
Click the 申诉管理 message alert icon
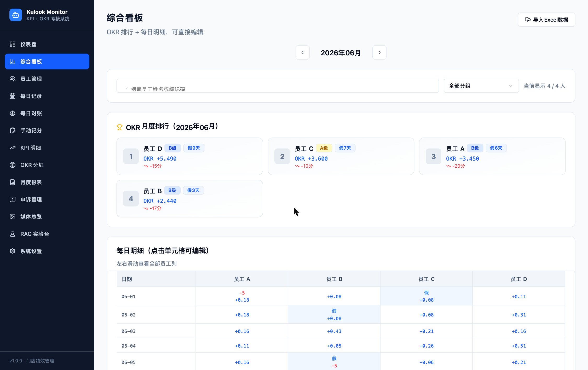point(13,199)
